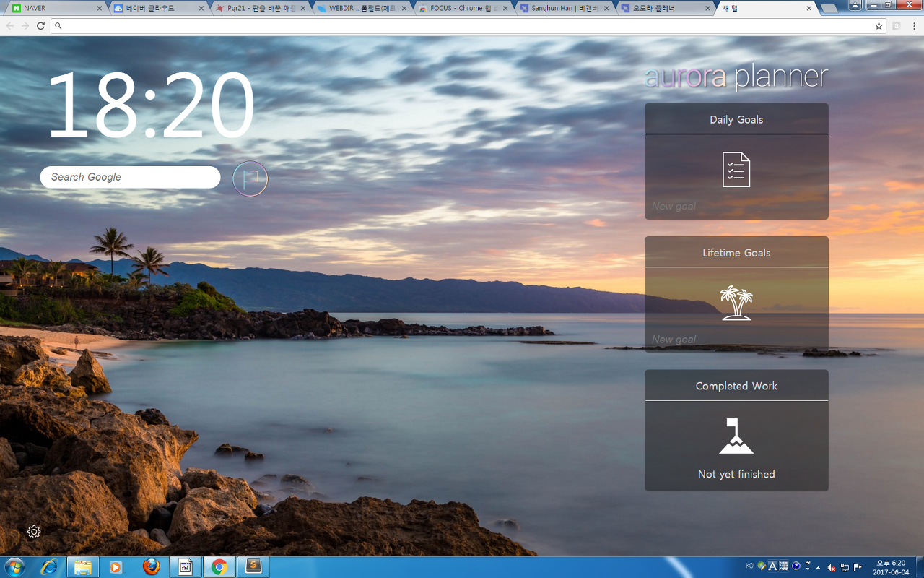Launch Firefox from the taskbar
The width and height of the screenshot is (924, 578).
[151, 566]
